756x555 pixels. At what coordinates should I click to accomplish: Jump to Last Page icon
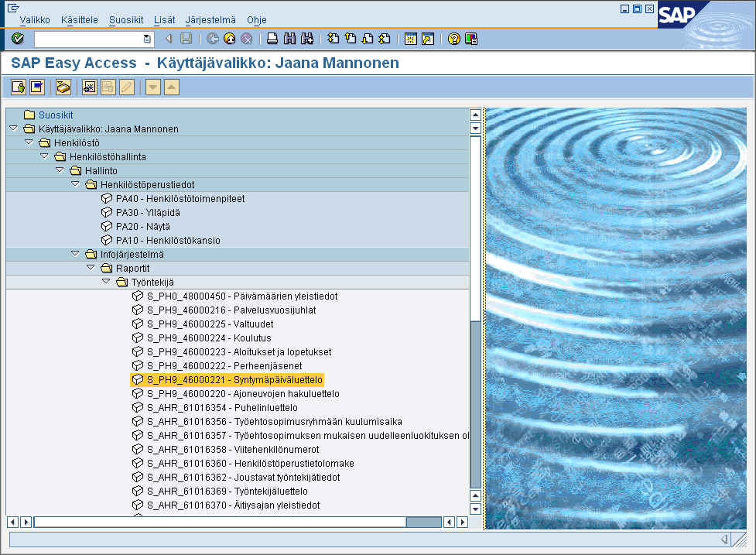coord(385,39)
